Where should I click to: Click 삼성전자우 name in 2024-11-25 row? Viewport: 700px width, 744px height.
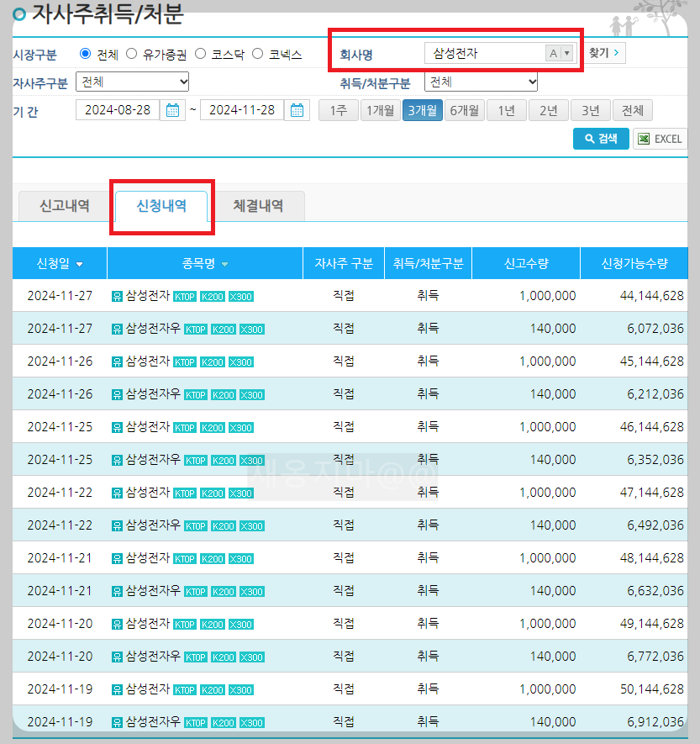click(153, 460)
